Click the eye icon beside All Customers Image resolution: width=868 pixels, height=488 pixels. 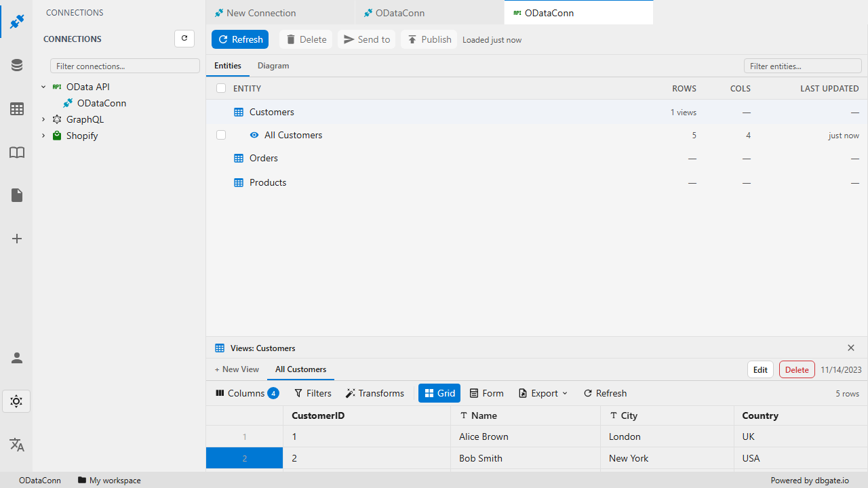tap(254, 135)
